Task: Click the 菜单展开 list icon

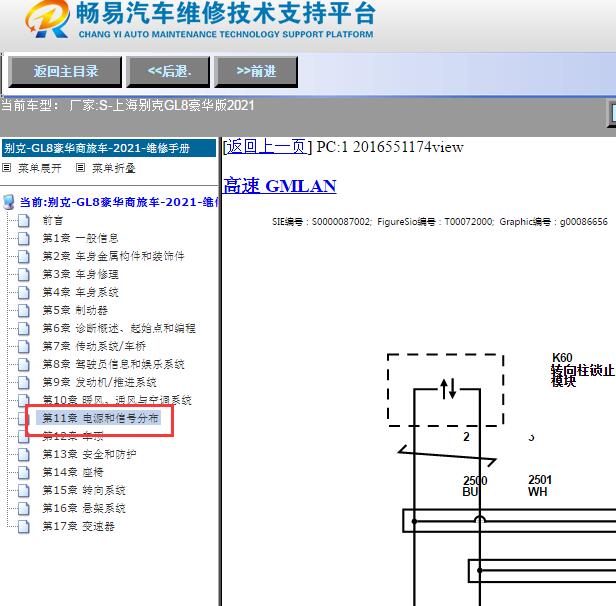Action: [x=6, y=168]
